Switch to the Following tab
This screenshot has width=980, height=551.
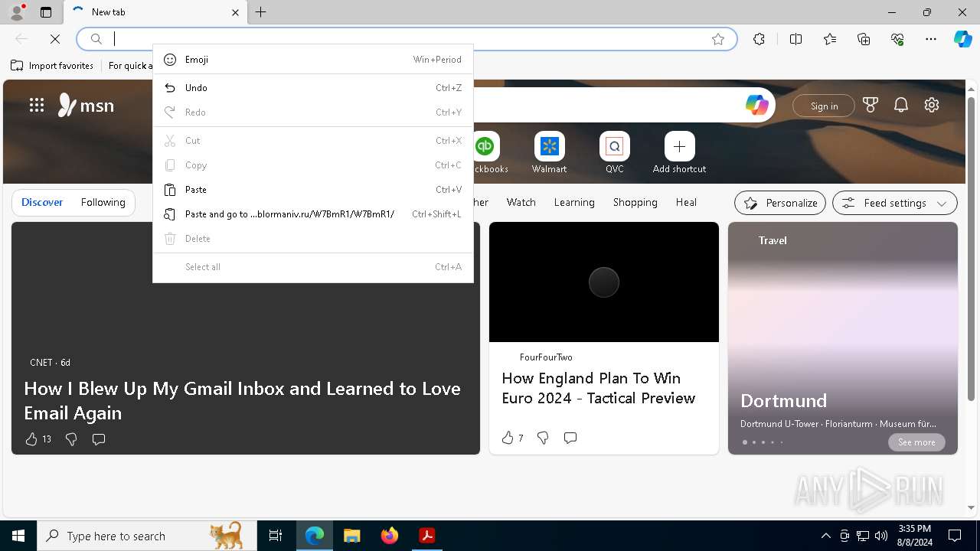[x=103, y=202]
